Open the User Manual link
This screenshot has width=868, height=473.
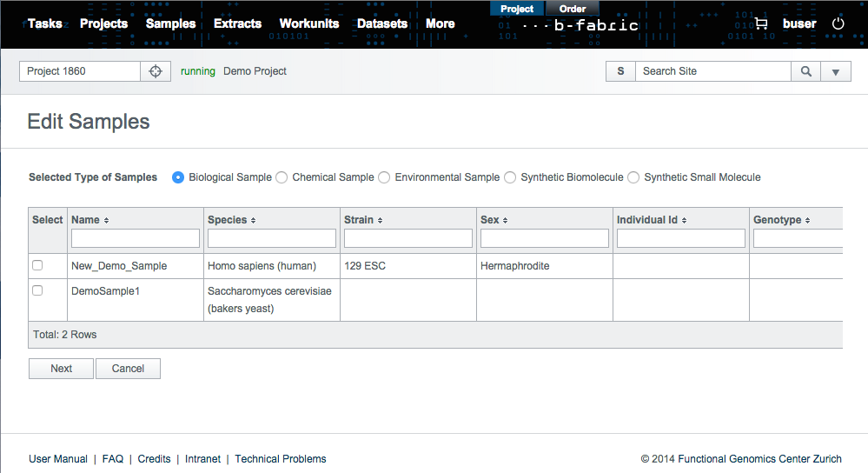tap(58, 458)
